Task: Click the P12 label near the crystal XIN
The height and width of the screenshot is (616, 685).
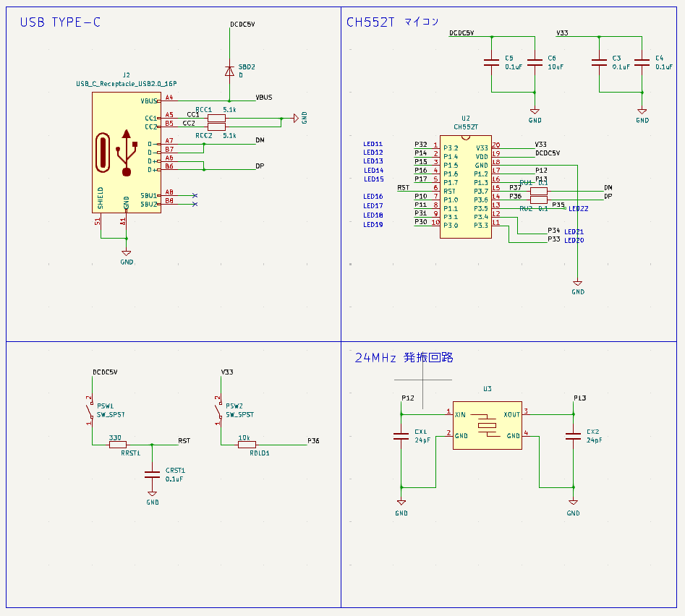Action: [x=407, y=398]
